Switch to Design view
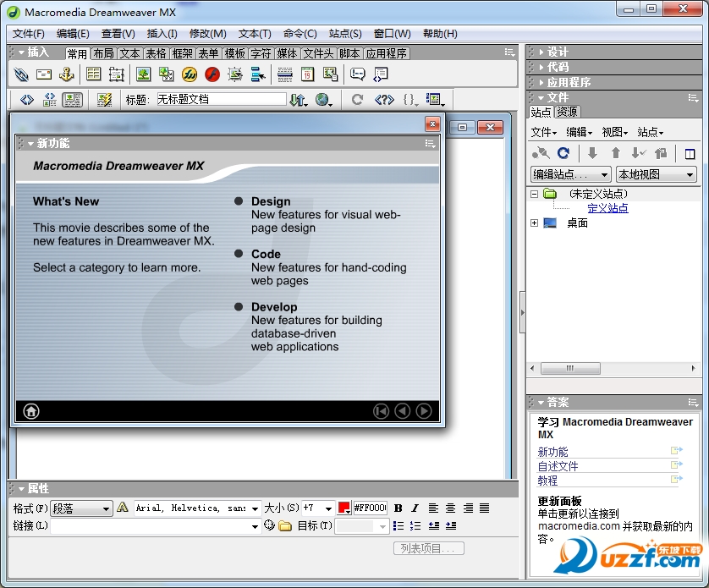This screenshot has width=709, height=588. pyautogui.click(x=73, y=100)
